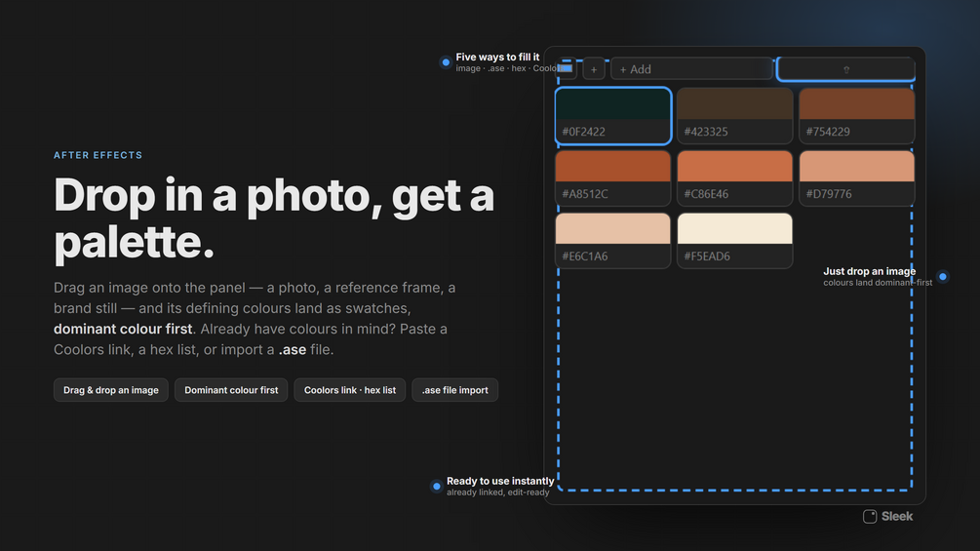Screen dimensions: 980x551
Task: Click the 'Dominant colour first' pill
Action: [231, 390]
